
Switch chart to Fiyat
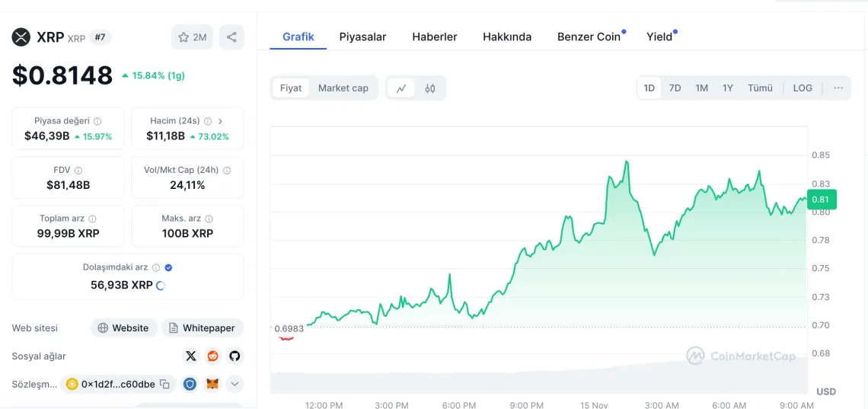[291, 88]
